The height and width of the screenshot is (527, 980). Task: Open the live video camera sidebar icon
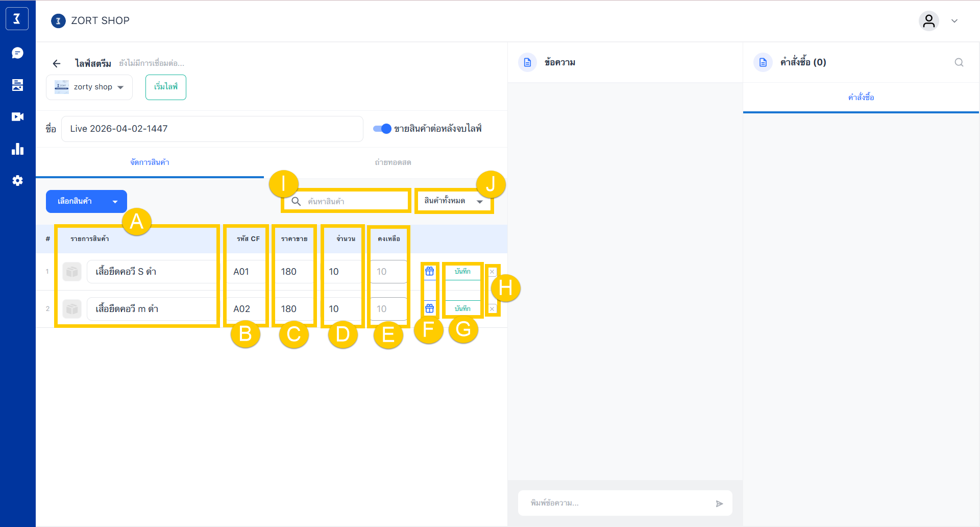(17, 117)
